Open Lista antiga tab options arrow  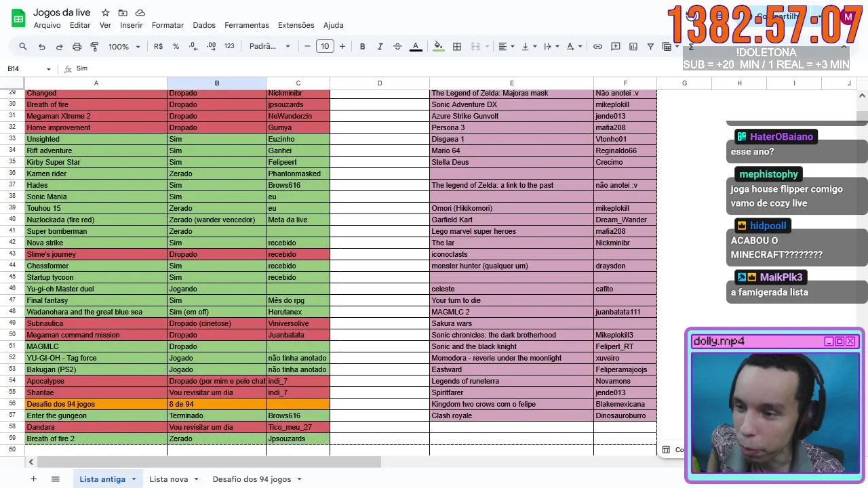click(x=134, y=479)
